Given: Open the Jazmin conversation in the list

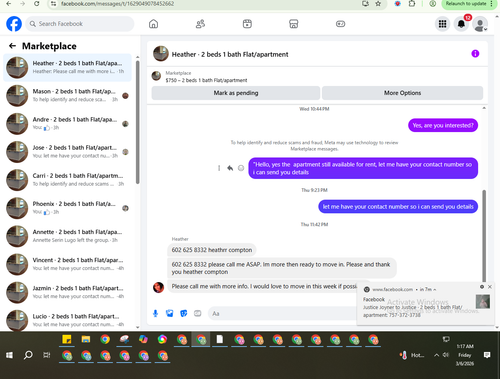Looking at the screenshot, I should coord(68,292).
